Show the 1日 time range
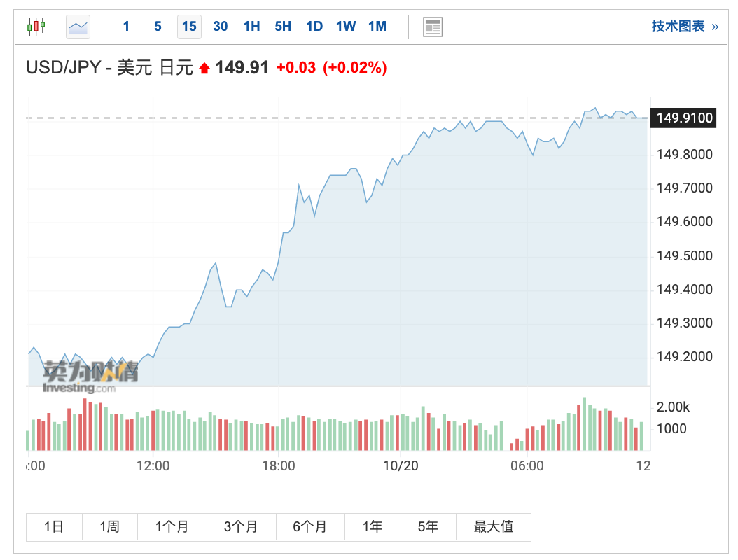This screenshot has height=560, width=738. tap(54, 527)
